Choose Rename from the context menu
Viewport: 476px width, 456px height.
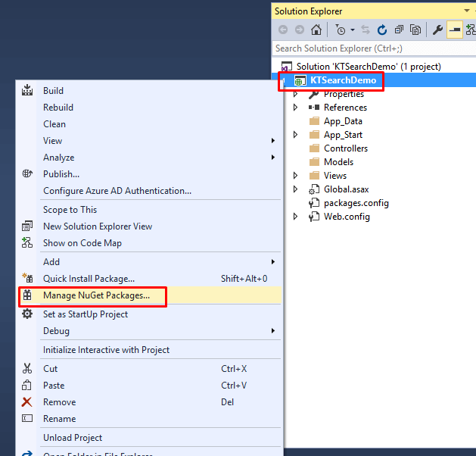(x=149, y=419)
